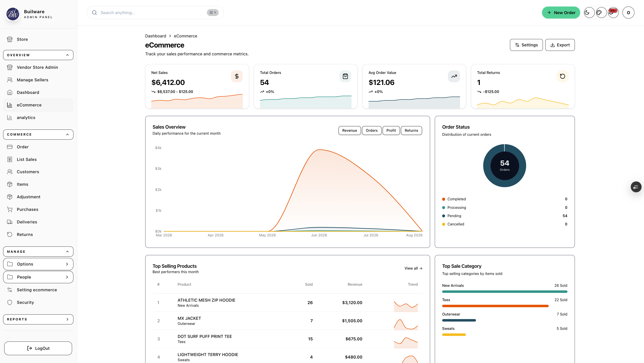Open the user avatar menu labeled O
644x363 pixels.
point(628,13)
